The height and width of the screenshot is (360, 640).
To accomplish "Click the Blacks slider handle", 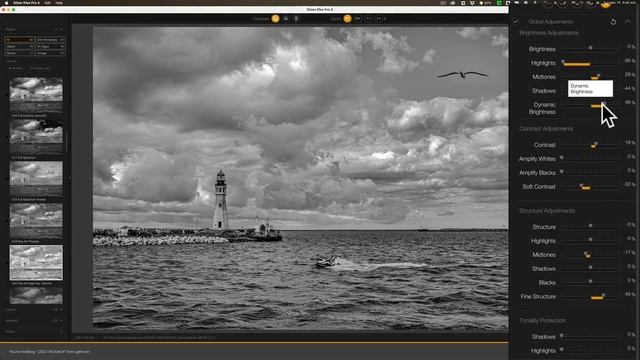I will [x=590, y=281].
